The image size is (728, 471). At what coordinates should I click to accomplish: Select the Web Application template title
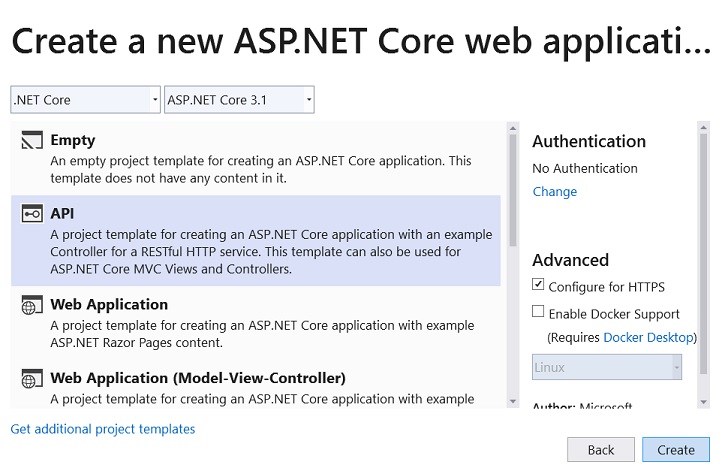pyautogui.click(x=109, y=305)
